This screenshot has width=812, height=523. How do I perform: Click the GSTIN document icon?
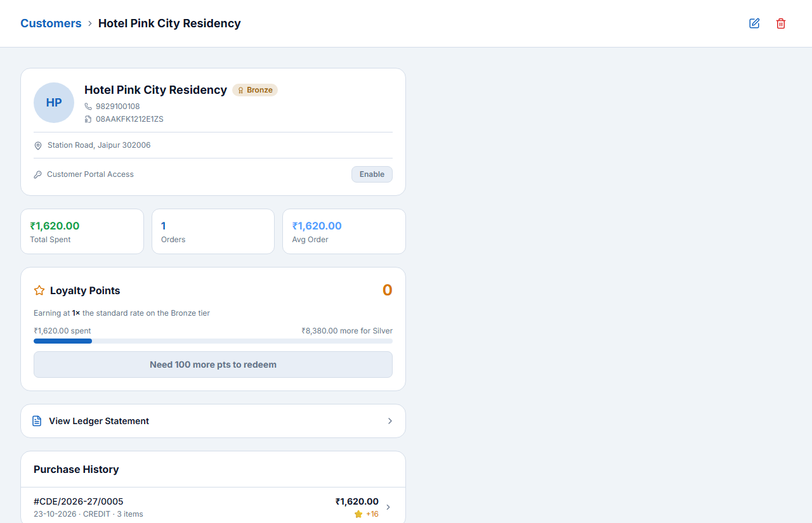88,119
